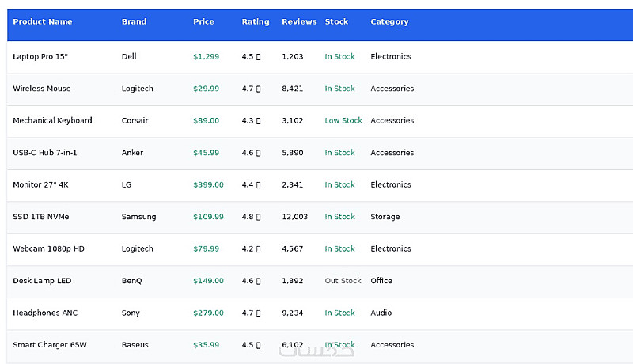Screen dimensions: 633x364
Task: Click the $29.99 price for Wireless Mouse
Action: (x=206, y=89)
